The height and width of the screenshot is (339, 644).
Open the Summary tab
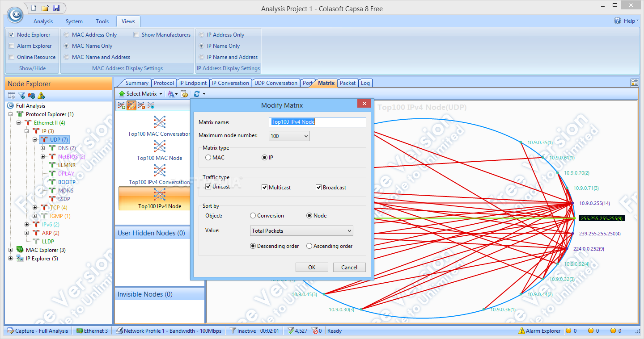pyautogui.click(x=136, y=83)
